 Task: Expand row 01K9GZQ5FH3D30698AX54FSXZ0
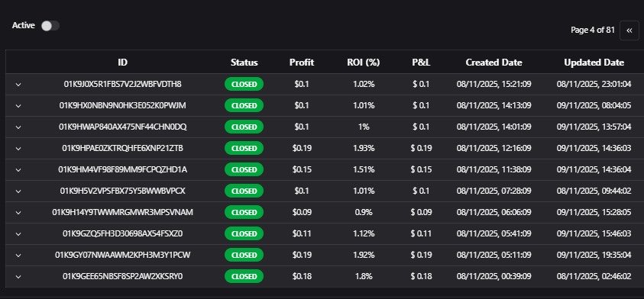(18, 234)
